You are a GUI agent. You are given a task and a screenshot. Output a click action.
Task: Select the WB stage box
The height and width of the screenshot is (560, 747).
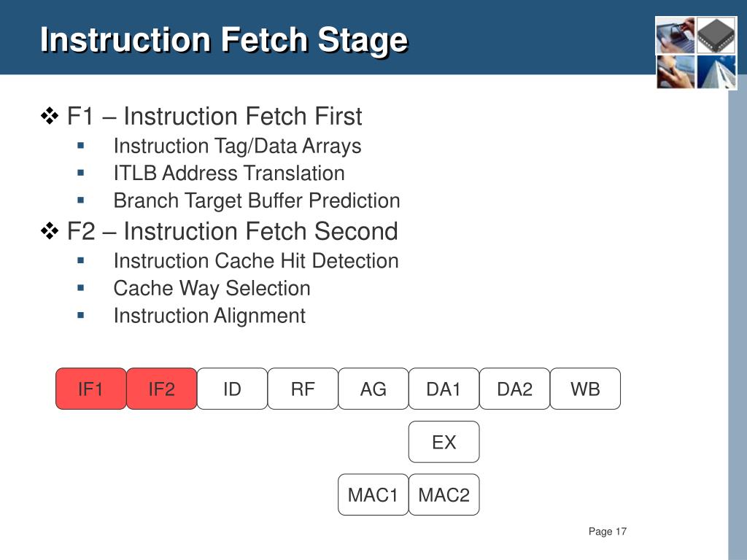point(585,389)
